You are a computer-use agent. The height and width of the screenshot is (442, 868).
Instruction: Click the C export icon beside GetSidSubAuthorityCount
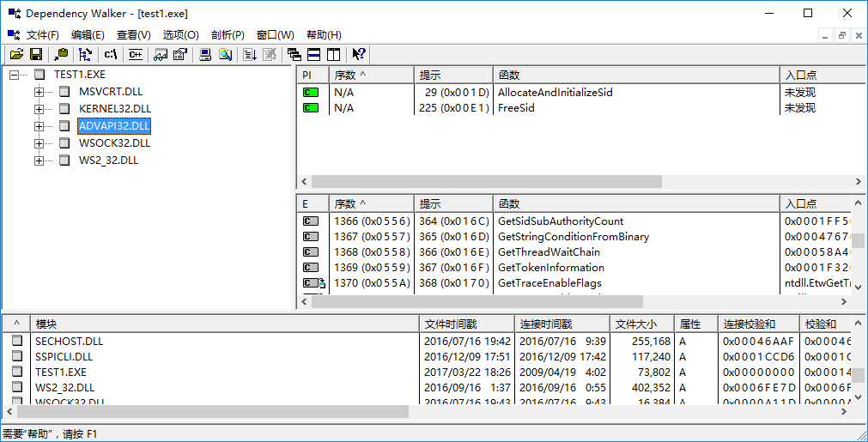(311, 221)
